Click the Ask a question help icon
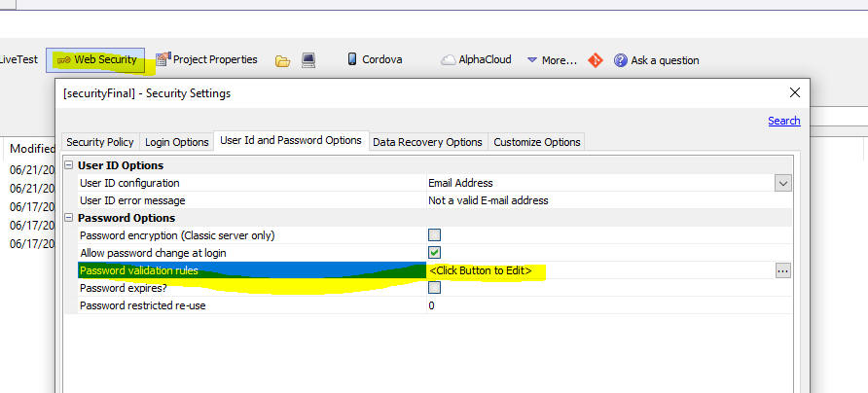 621,60
